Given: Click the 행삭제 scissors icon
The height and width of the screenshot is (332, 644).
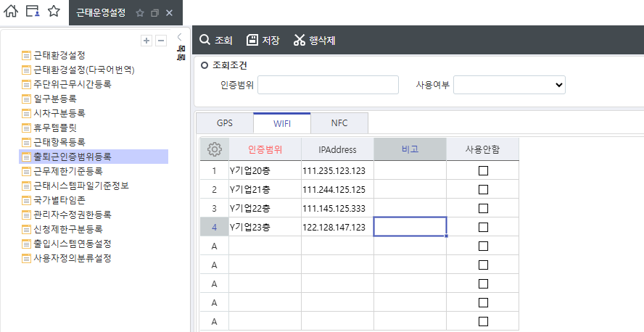Looking at the screenshot, I should pos(300,40).
